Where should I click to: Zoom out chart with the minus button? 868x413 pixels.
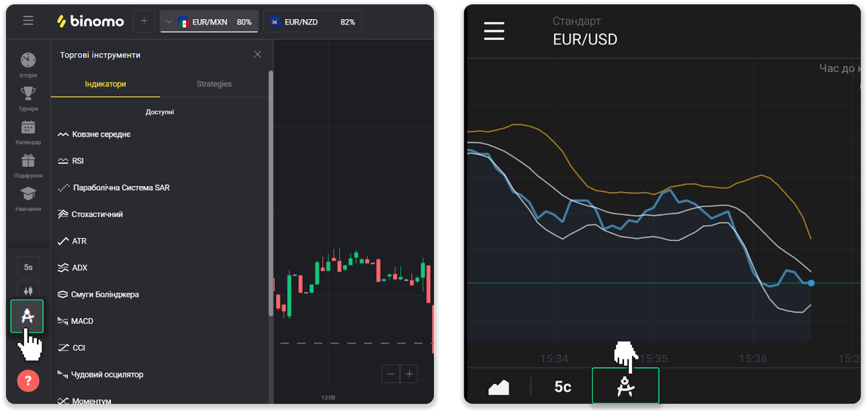(x=391, y=374)
